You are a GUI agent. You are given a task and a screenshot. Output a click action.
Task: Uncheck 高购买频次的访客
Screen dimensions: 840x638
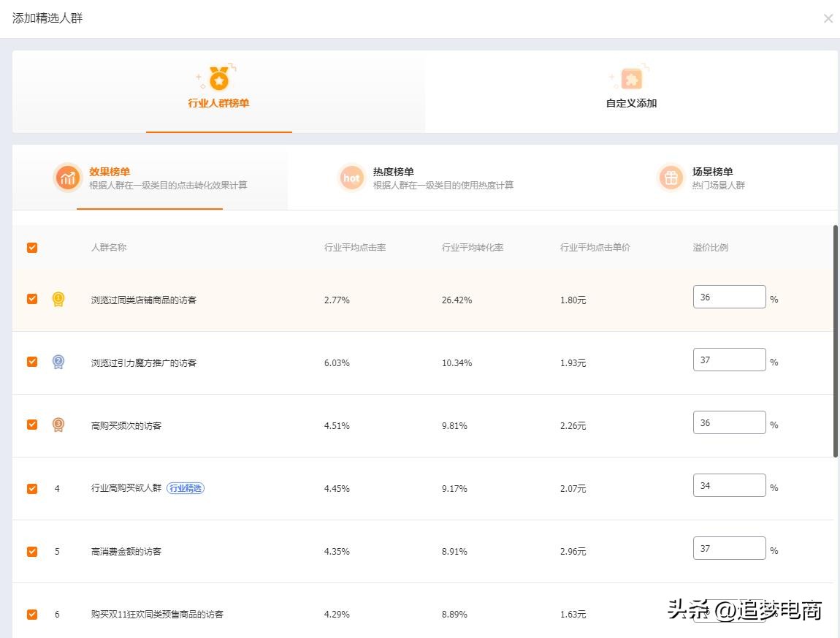click(31, 425)
